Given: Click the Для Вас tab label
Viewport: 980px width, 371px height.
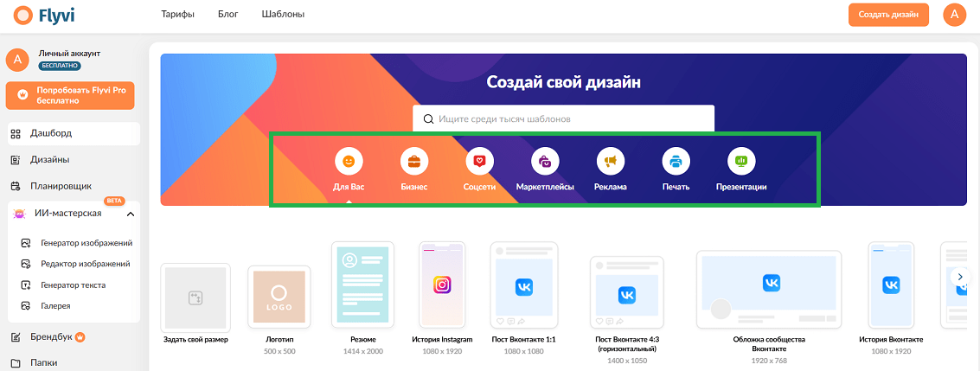Looking at the screenshot, I should pos(349,187).
